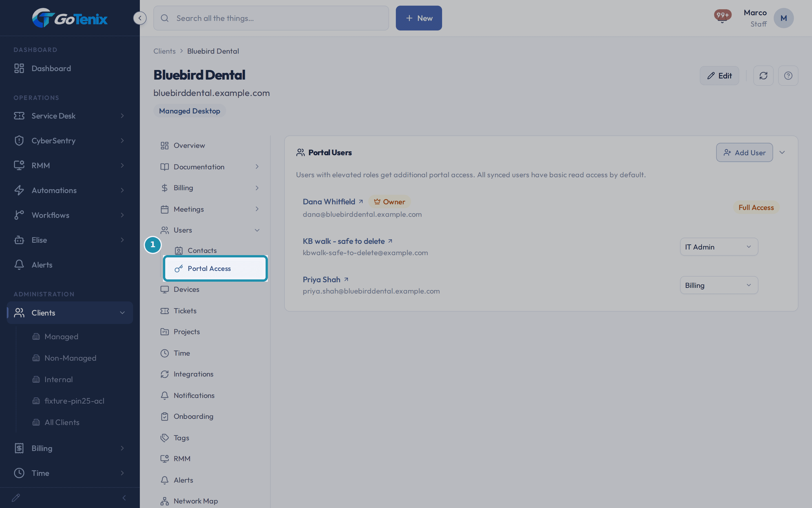Click the user avatar M

click(x=784, y=18)
